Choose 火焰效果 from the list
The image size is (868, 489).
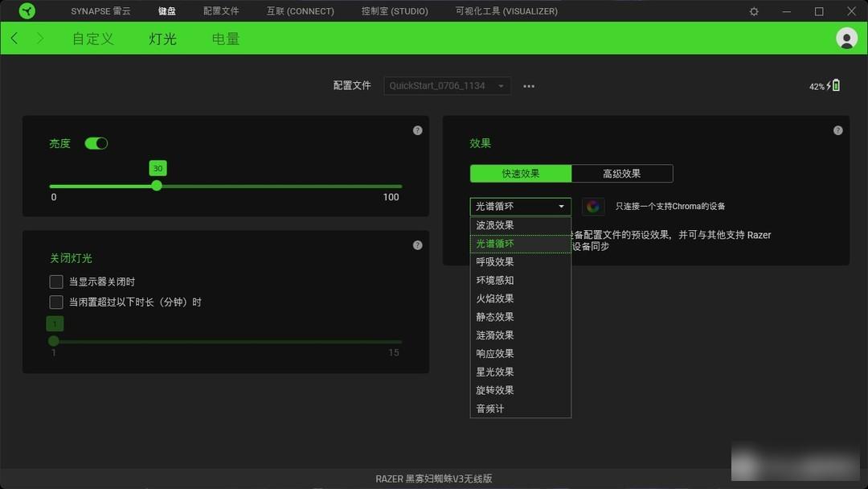[x=520, y=298]
